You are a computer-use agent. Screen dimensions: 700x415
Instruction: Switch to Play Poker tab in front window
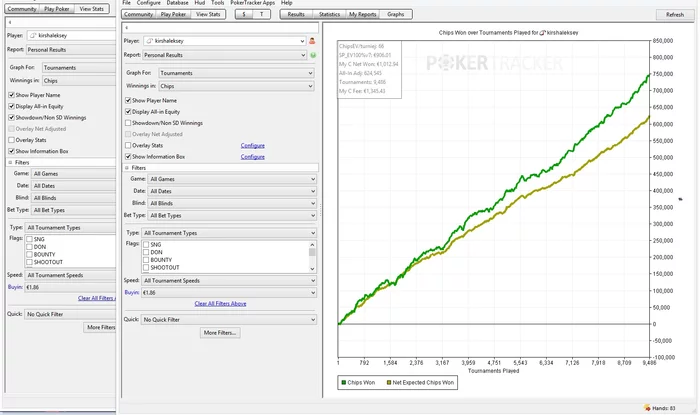pyautogui.click(x=173, y=14)
